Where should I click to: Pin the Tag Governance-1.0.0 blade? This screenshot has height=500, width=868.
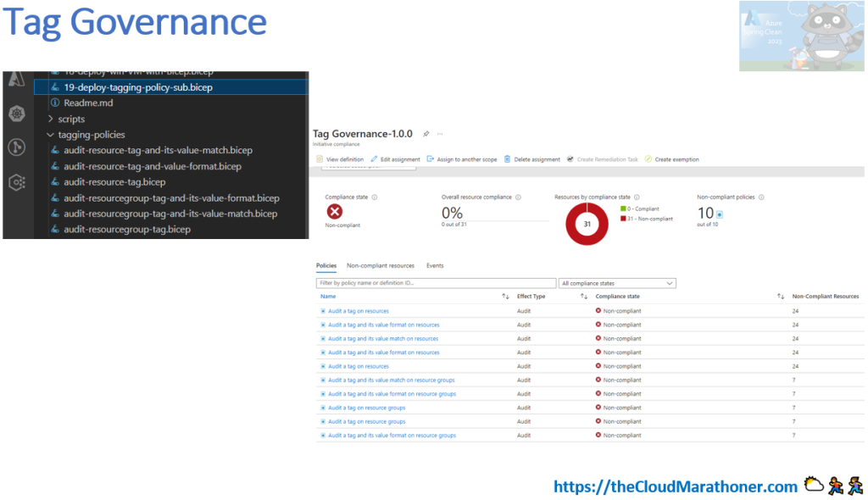[x=426, y=134]
